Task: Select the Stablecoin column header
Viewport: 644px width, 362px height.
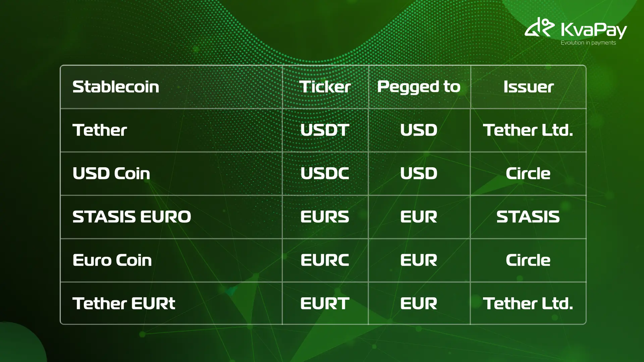Action: point(116,87)
